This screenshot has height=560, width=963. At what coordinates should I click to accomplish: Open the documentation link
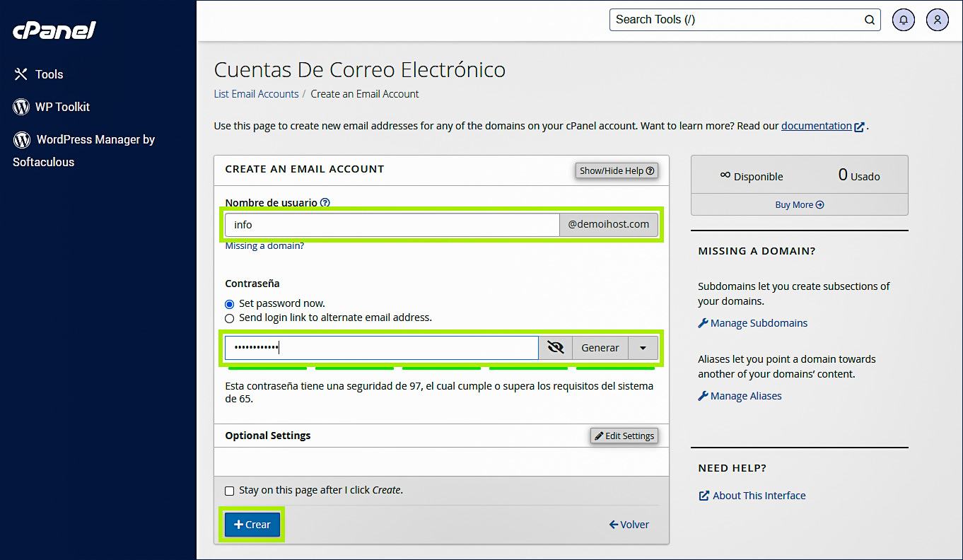coord(817,125)
